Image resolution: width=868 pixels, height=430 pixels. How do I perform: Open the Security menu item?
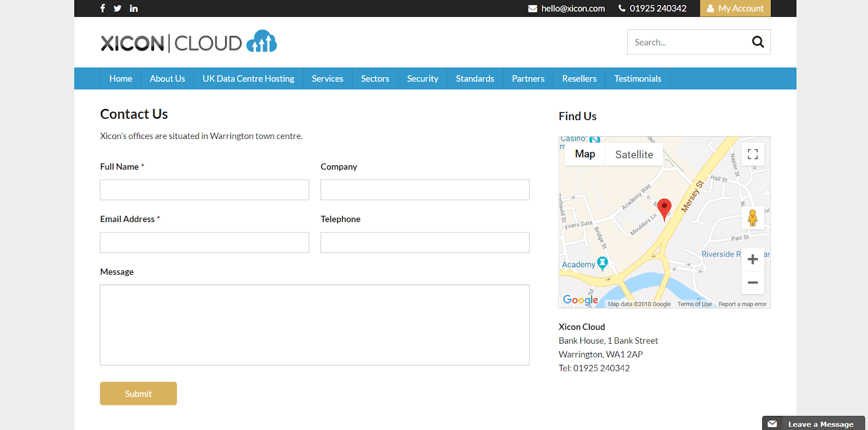point(423,79)
